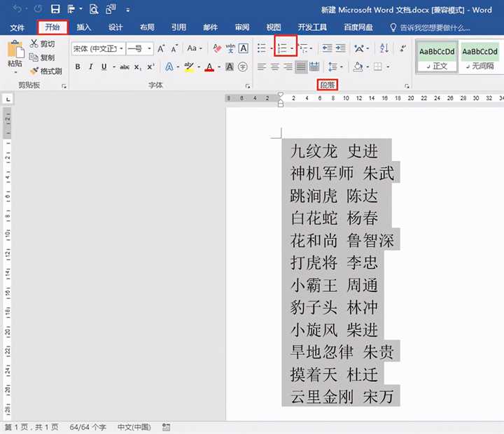Apply the 正文 style
The height and width of the screenshot is (434, 504).
(437, 56)
